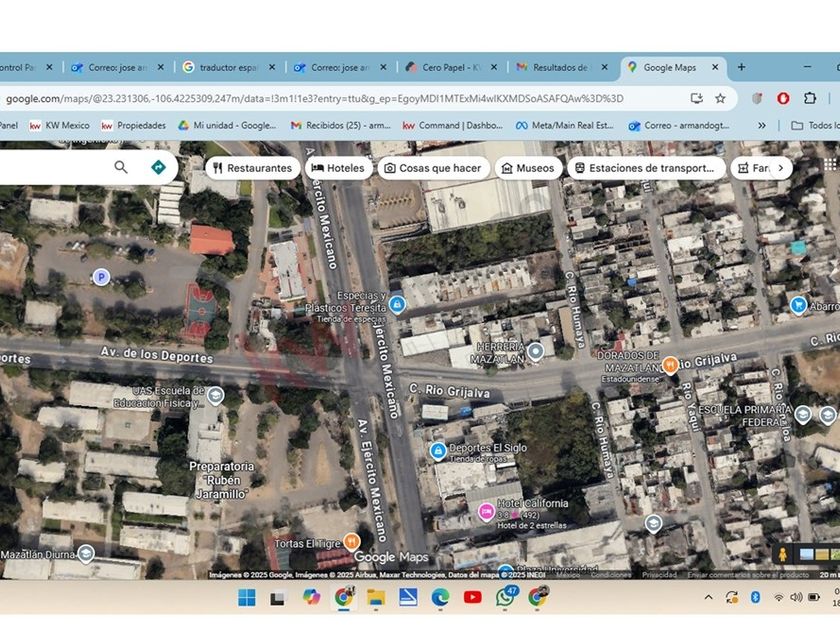The height and width of the screenshot is (630, 840).
Task: Expand hidden bookmarks with the chevron
Action: coord(762,125)
